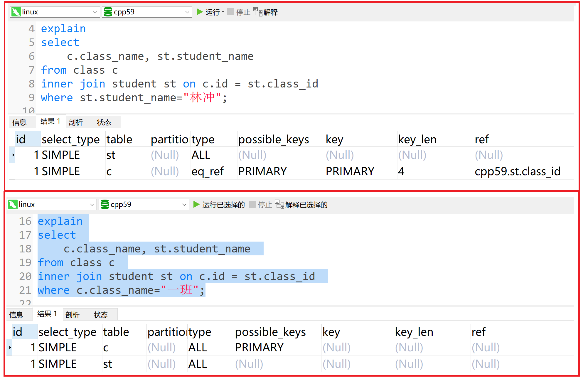
Task: Select the st table cell in bottom results
Action: (124, 364)
